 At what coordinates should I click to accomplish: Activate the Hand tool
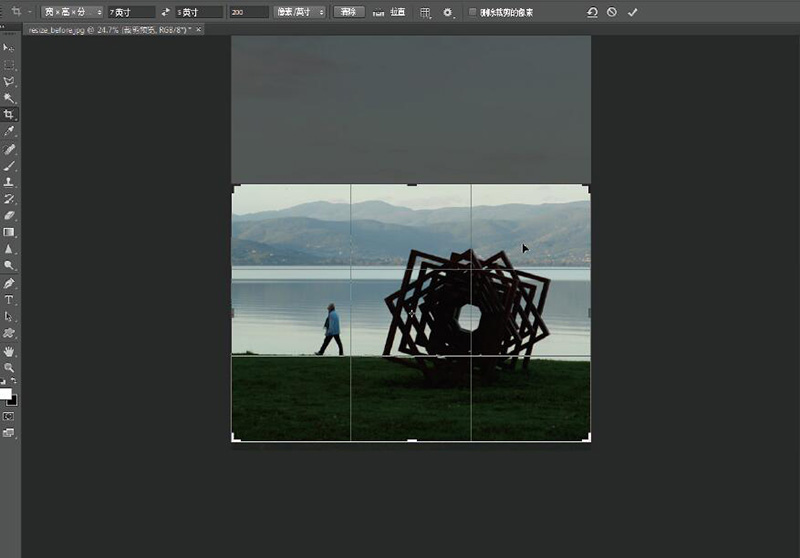[x=9, y=351]
